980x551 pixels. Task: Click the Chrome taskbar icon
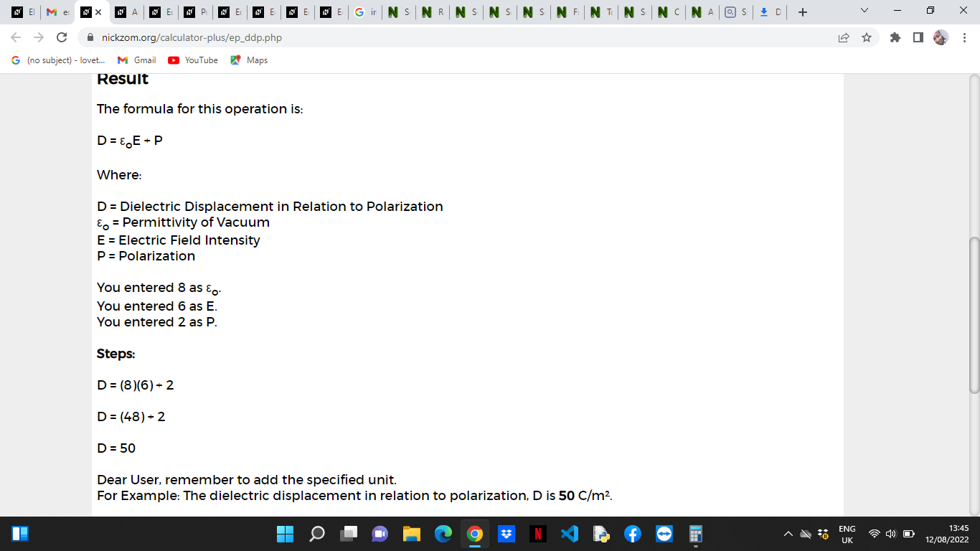coord(474,534)
